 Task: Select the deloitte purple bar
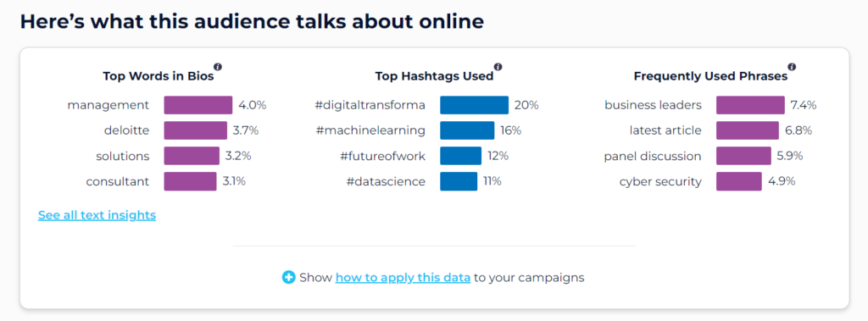point(196,130)
